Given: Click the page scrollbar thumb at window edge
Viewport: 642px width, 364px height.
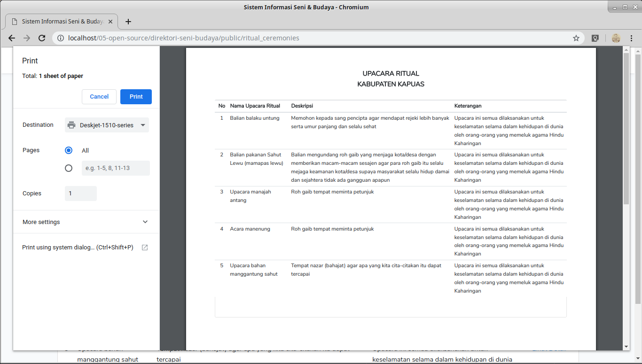Looking at the screenshot, I should [638, 178].
